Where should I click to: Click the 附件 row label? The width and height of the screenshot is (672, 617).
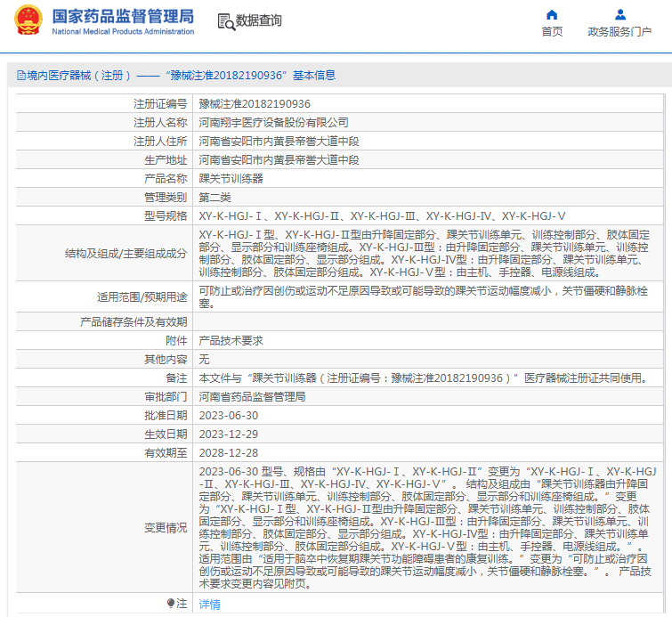176,340
